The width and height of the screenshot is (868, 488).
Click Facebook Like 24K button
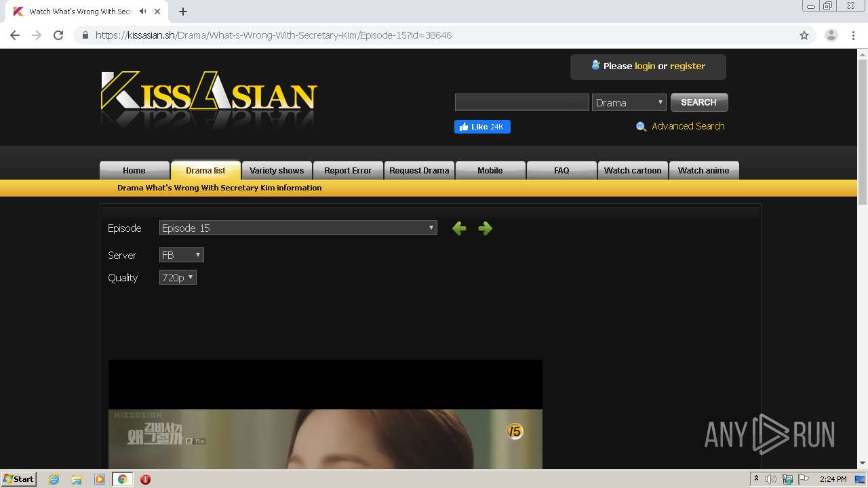[482, 127]
